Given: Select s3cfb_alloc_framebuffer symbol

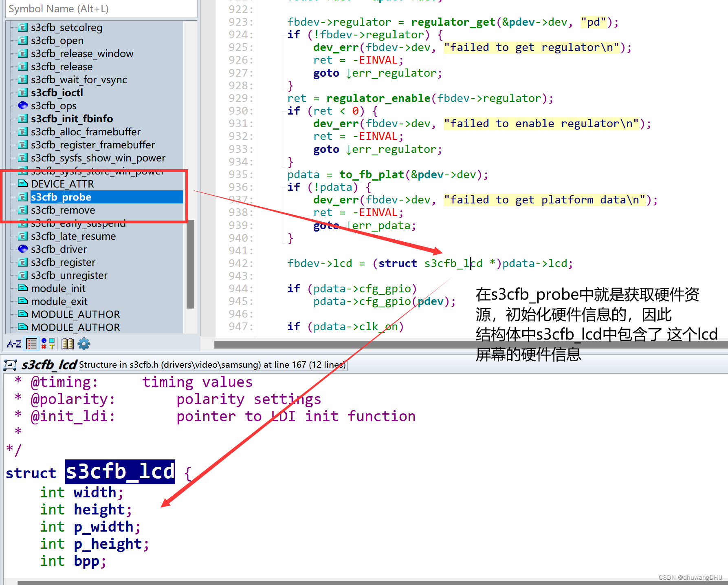Looking at the screenshot, I should coord(86,132).
